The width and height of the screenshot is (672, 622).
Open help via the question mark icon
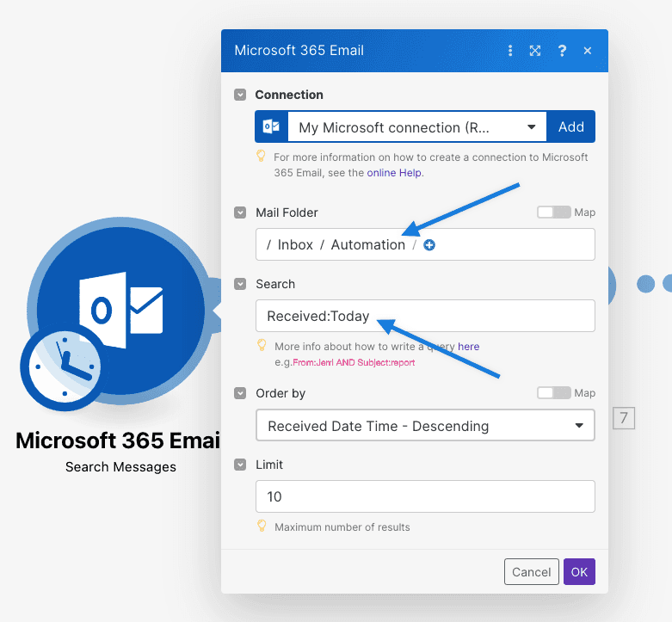562,51
